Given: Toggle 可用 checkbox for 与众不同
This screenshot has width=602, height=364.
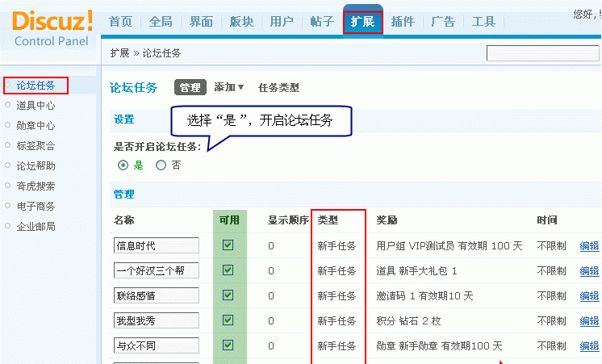Looking at the screenshot, I should point(228,345).
